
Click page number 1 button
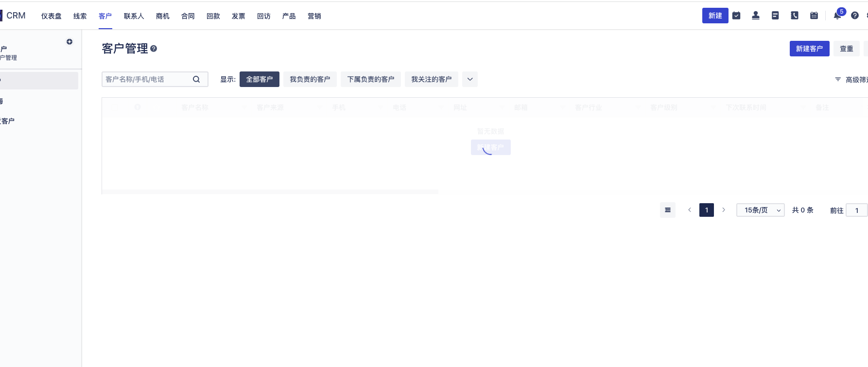(707, 210)
